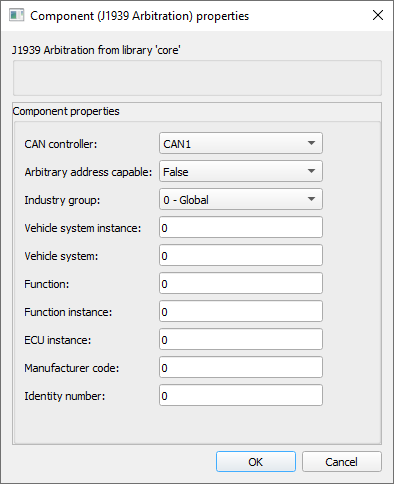The image size is (394, 484).
Task: Select the Identity number input box
Action: pyautogui.click(x=241, y=395)
